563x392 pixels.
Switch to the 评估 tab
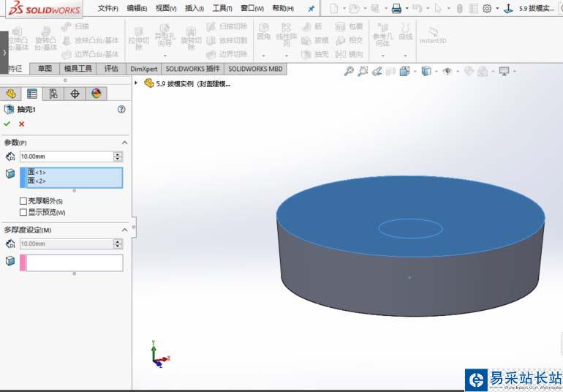point(111,69)
